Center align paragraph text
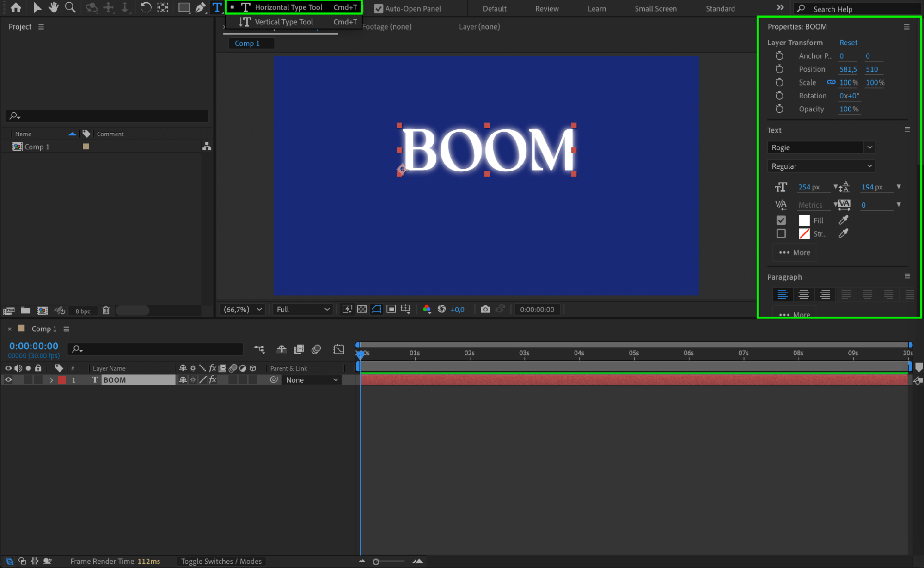This screenshot has height=568, width=924. 803,294
